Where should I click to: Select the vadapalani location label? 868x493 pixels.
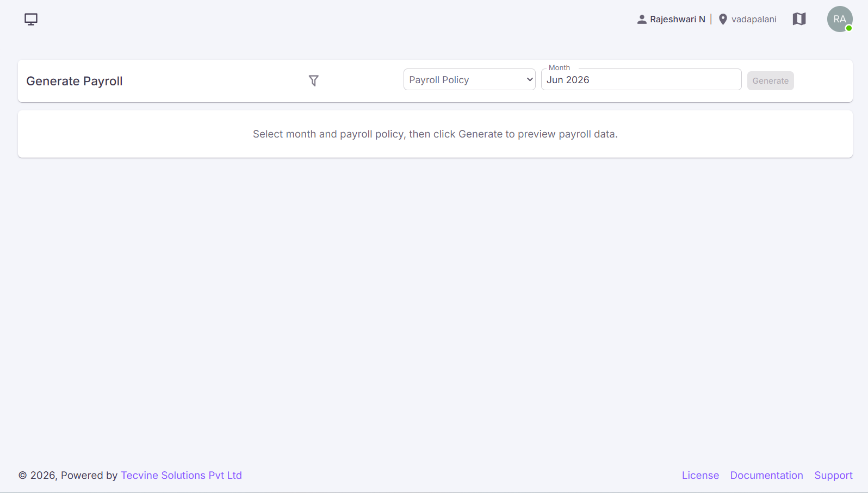[x=754, y=20]
